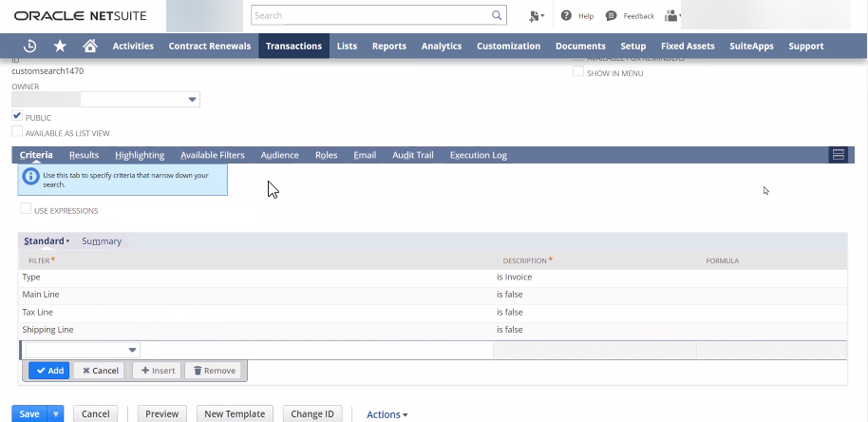Open the Customization menu
The height and width of the screenshot is (422, 868).
click(508, 46)
